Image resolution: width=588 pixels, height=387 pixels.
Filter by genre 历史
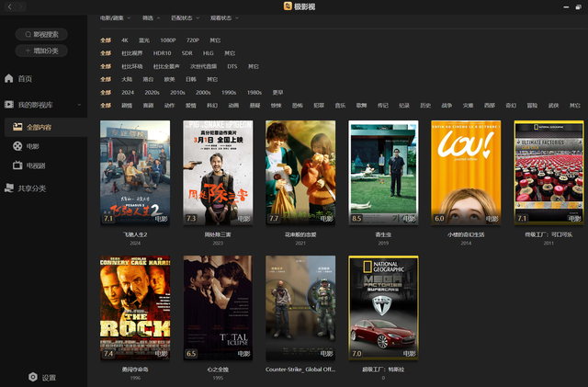pyautogui.click(x=425, y=106)
